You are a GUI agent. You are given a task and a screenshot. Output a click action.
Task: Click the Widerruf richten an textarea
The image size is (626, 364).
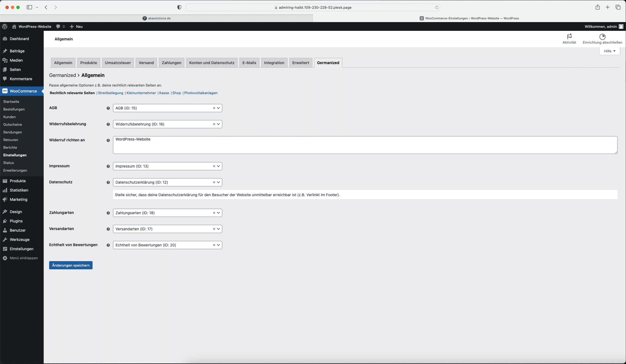[x=365, y=145]
